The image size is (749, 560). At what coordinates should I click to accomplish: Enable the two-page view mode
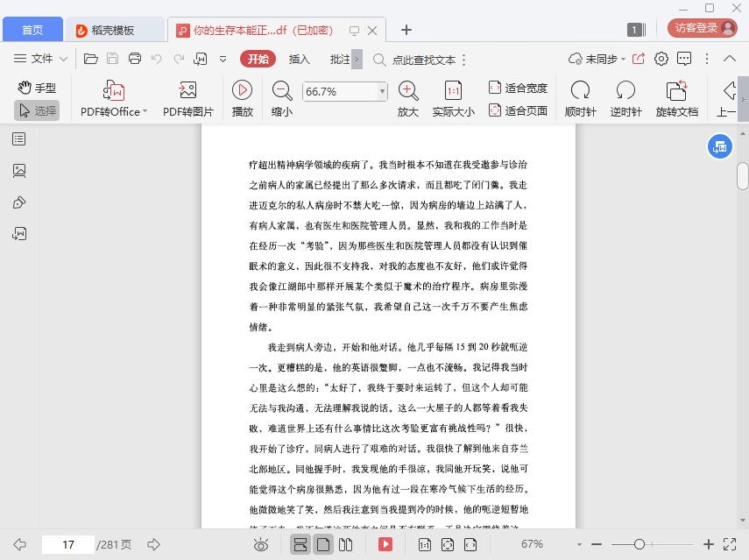click(346, 544)
